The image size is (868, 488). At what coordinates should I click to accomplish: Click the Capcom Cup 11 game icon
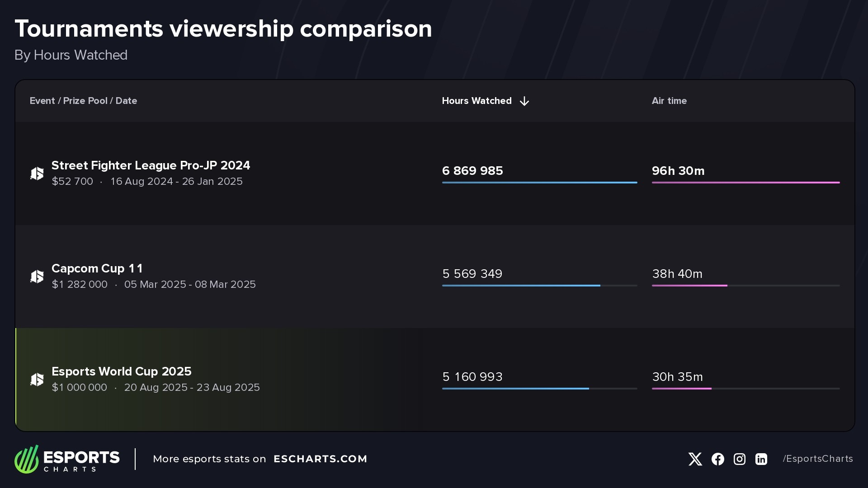pyautogui.click(x=37, y=277)
